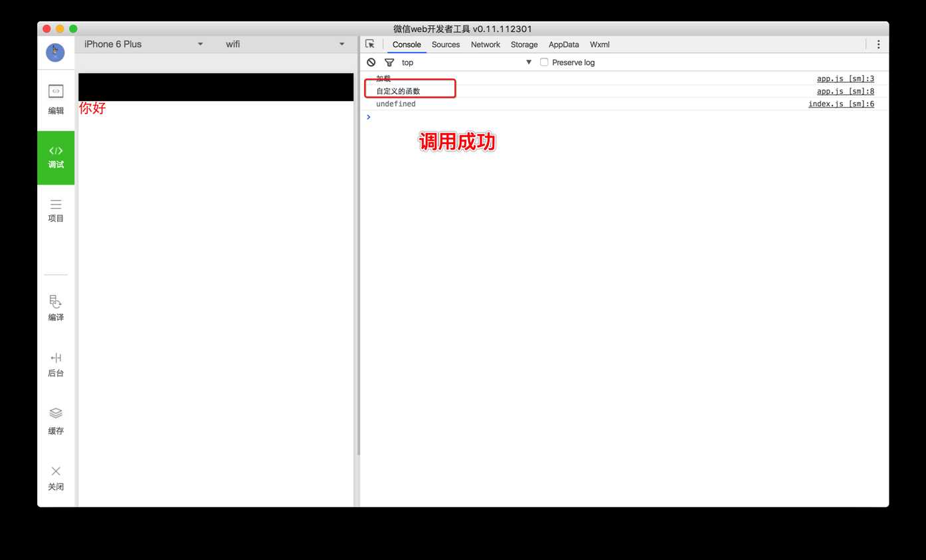Viewport: 926px width, 560px height.
Task: Select the 调试 (debug) sidebar item
Action: click(x=56, y=157)
